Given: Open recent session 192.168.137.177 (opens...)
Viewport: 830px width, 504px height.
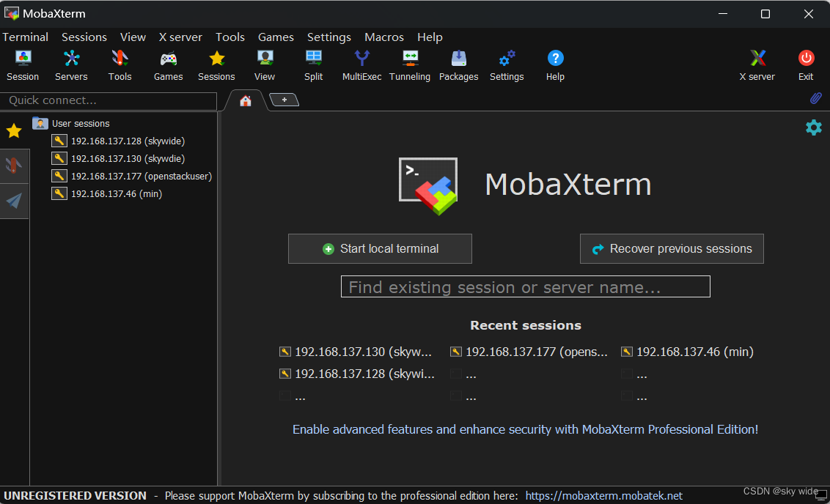Looking at the screenshot, I should pos(529,352).
